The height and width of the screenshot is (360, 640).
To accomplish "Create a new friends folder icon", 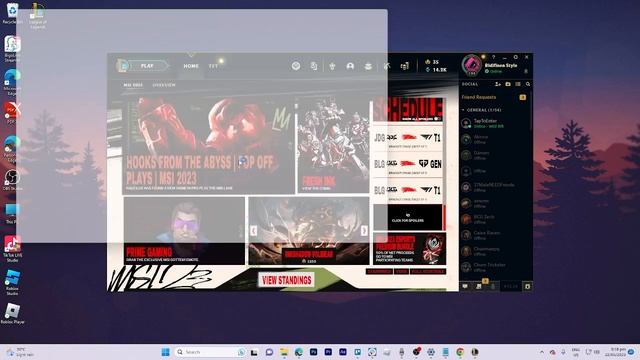I will click(508, 84).
